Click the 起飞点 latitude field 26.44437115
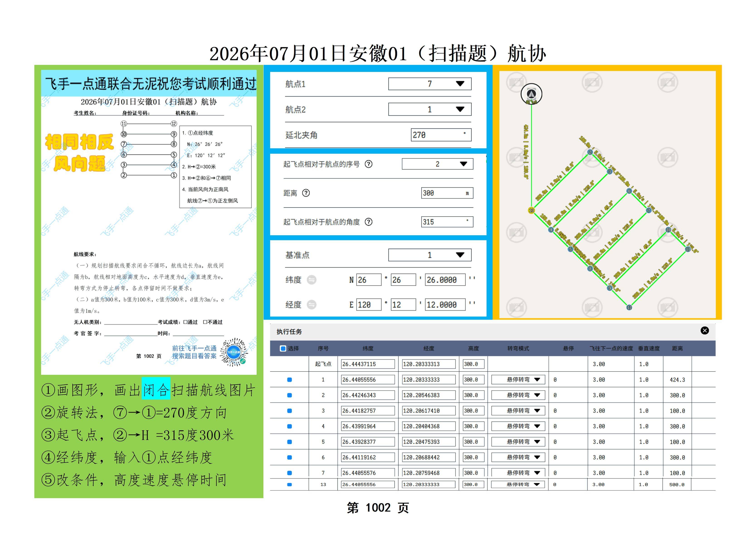 (x=368, y=364)
